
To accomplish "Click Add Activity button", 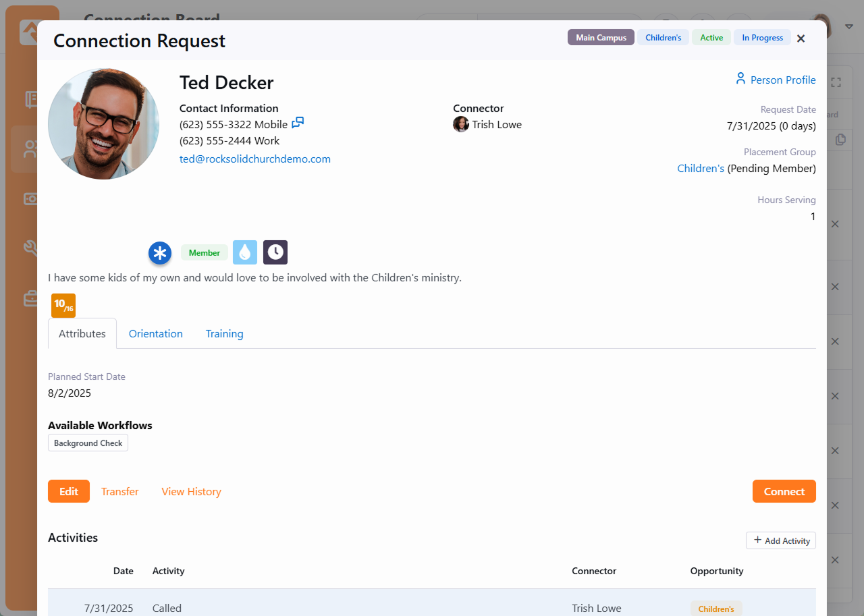I will (x=781, y=540).
